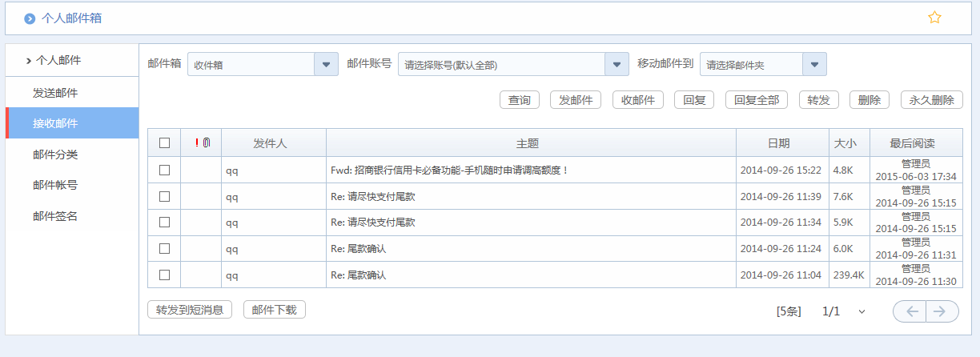Open 邮件签名 in the sidebar
Viewport: 980px width, 357px height.
click(x=72, y=216)
